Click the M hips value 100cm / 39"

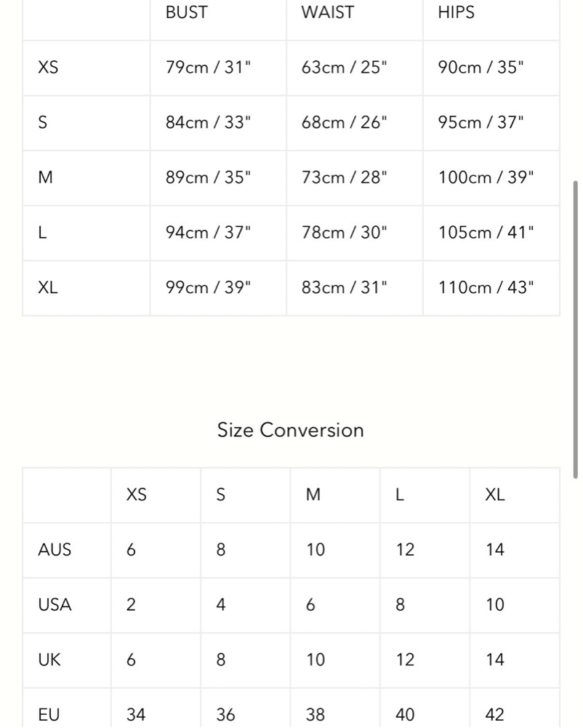coord(486,178)
